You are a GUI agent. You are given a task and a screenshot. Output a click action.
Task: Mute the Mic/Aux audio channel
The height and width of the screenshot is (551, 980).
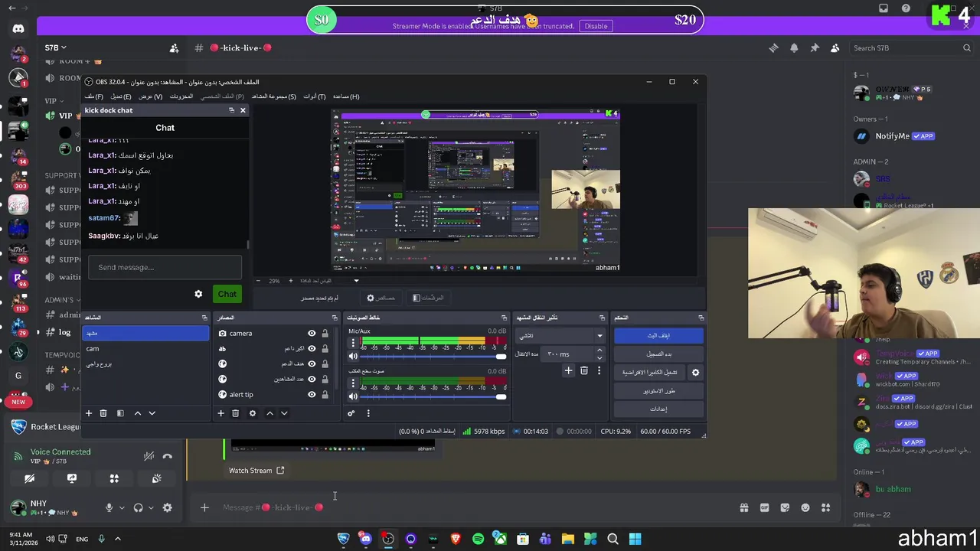tap(353, 357)
